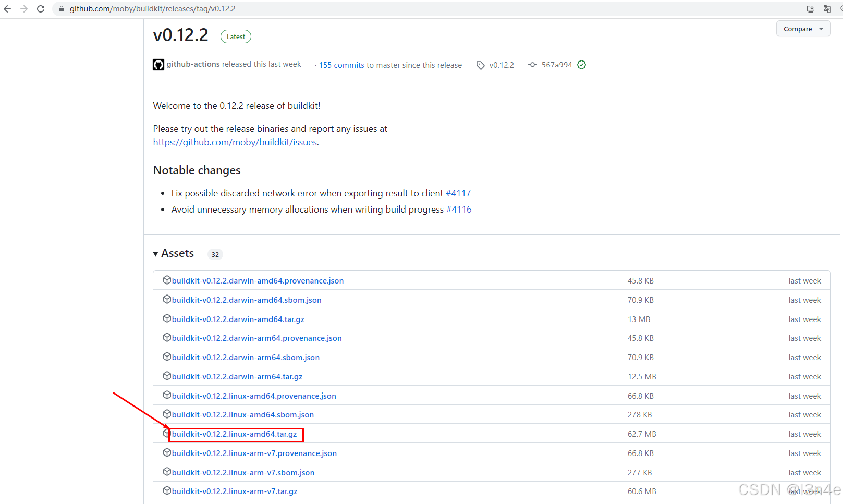Open pull request #4116
This screenshot has width=843, height=504.
(x=459, y=209)
